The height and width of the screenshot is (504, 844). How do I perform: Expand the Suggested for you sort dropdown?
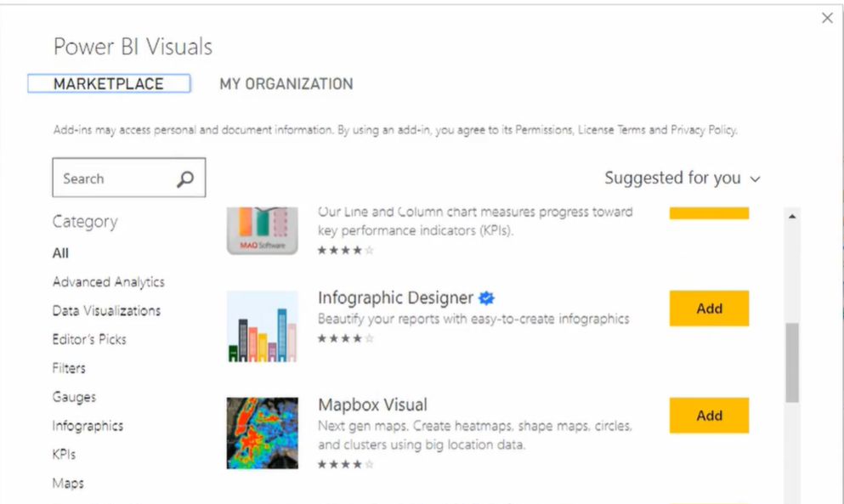[682, 178]
